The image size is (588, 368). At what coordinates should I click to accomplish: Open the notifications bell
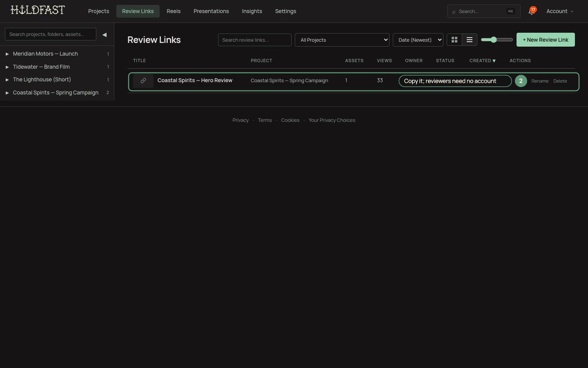pos(532,11)
